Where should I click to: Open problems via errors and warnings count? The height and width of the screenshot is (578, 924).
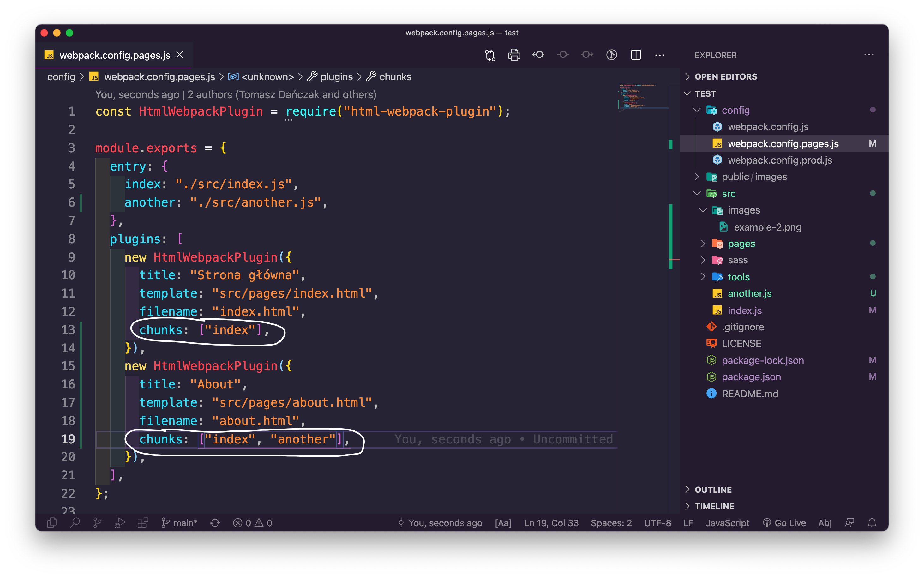253,523
